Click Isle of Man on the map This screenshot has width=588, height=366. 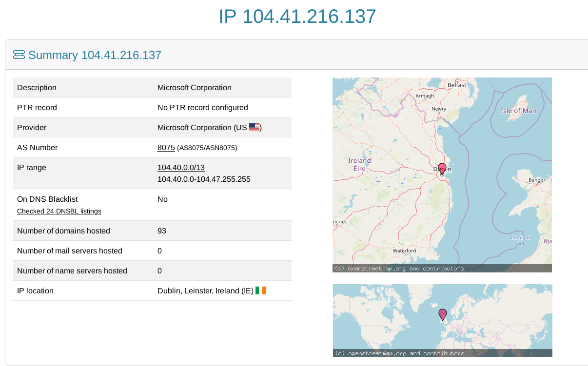[x=518, y=111]
